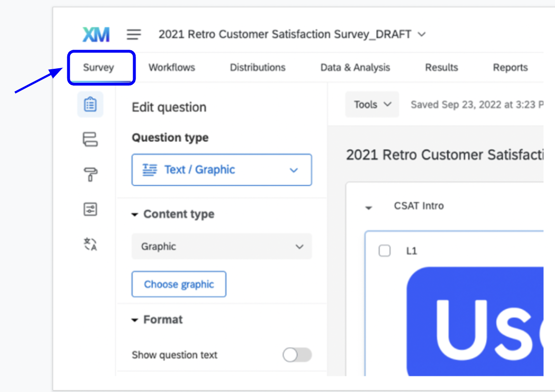Check the L1 question checkbox
The height and width of the screenshot is (392, 555).
(385, 251)
